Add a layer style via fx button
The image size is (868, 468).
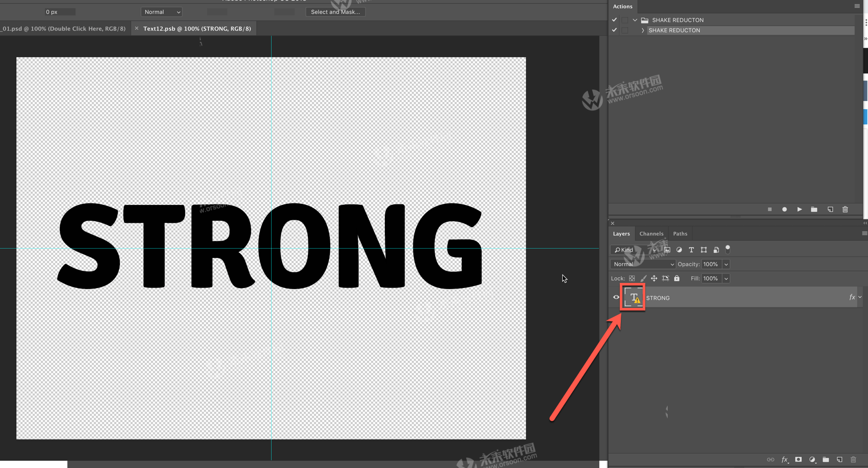click(x=785, y=460)
